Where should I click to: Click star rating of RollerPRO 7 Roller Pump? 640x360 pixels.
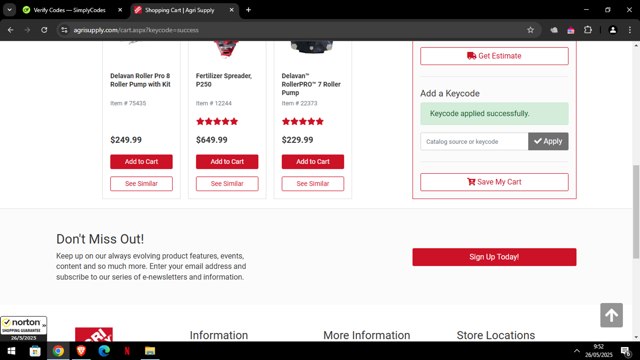(x=302, y=121)
